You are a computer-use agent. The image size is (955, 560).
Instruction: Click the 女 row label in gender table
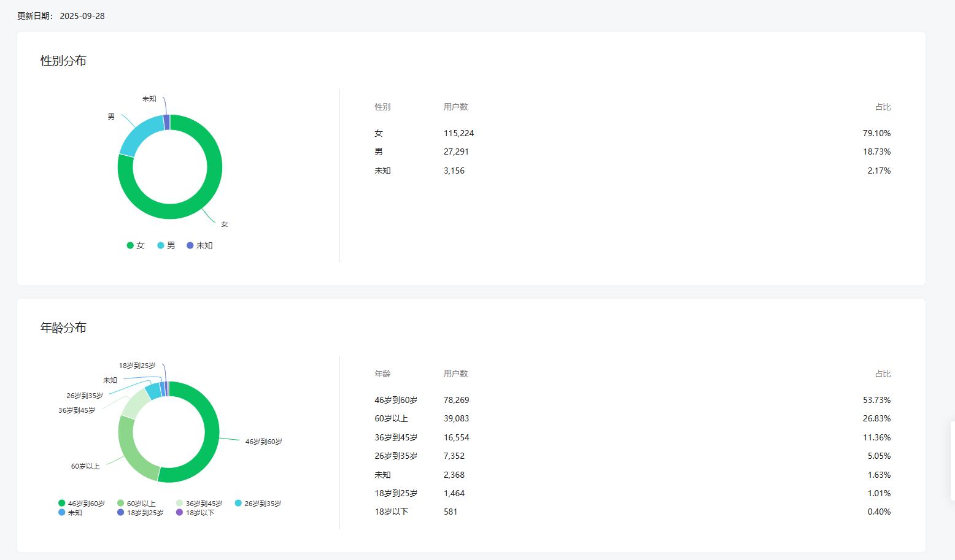coord(379,133)
